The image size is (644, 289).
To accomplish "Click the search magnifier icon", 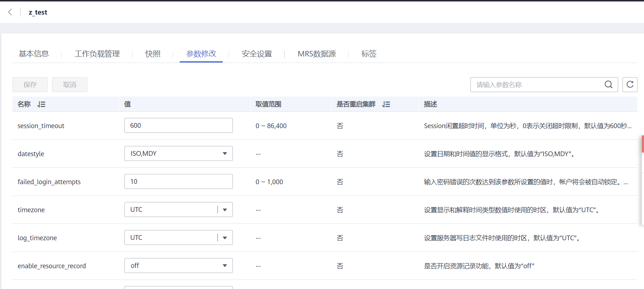I will (608, 84).
